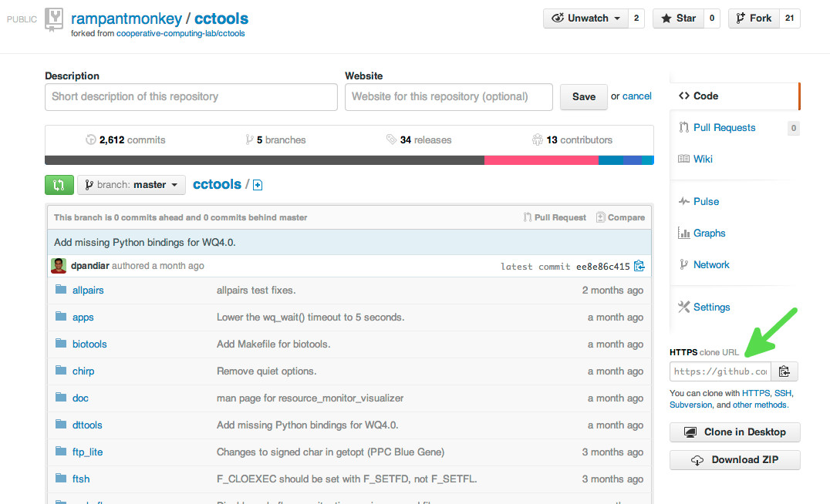The image size is (830, 504).
Task: Click the Pull Requests sidebar icon
Action: [684, 127]
